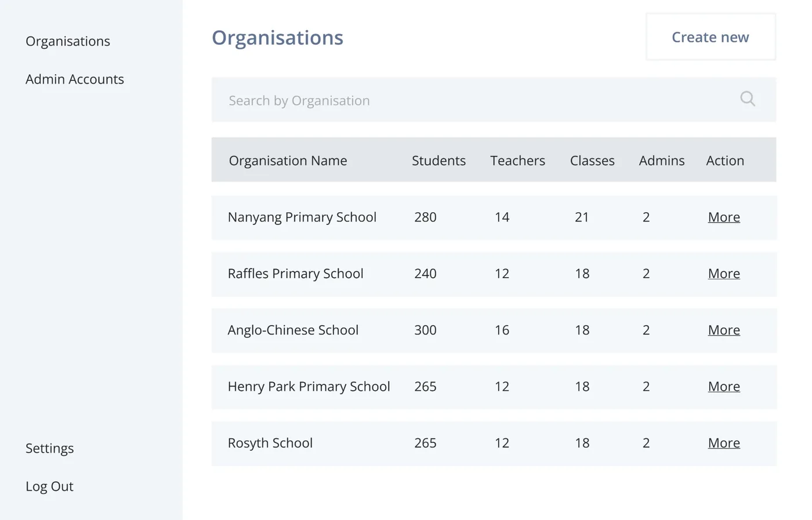Click the Organisations page heading
This screenshot has width=812, height=520.
point(277,38)
